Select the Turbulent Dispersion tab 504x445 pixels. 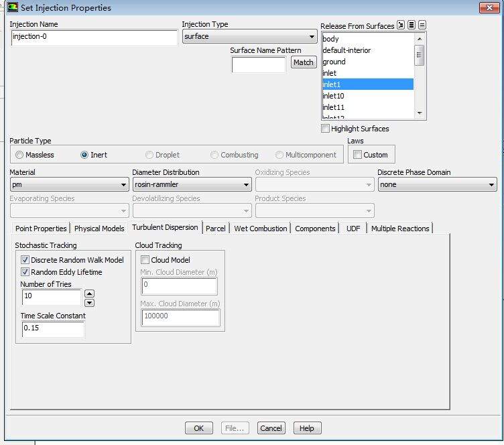[165, 227]
